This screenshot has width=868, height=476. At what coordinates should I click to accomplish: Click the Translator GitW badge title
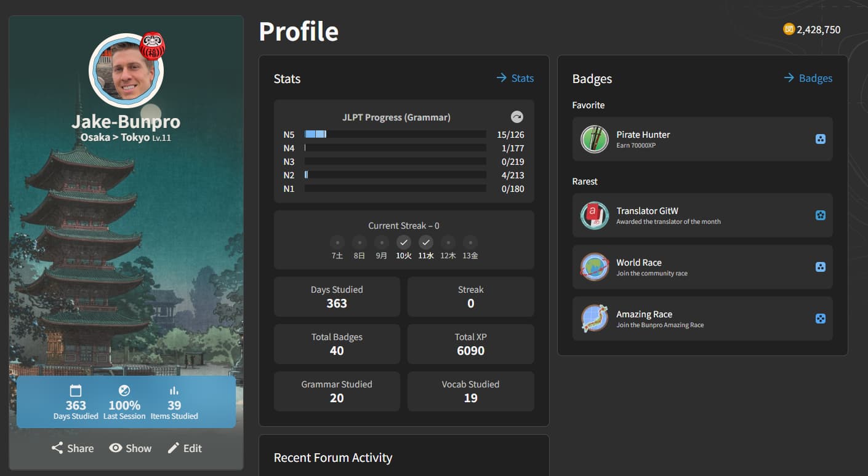(648, 210)
